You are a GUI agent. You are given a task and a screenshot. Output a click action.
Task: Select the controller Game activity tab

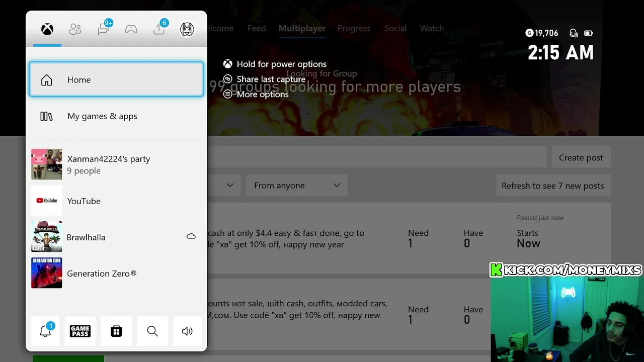click(x=131, y=29)
